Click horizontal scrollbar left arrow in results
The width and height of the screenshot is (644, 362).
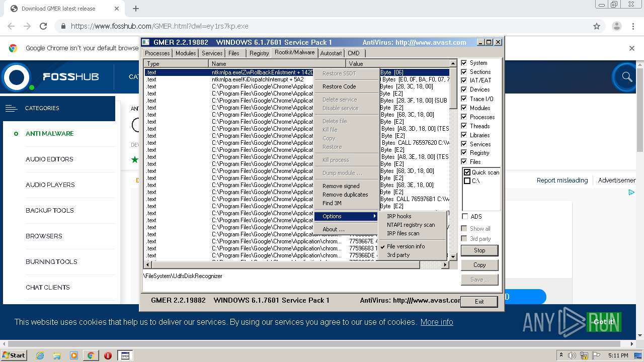pos(148,264)
